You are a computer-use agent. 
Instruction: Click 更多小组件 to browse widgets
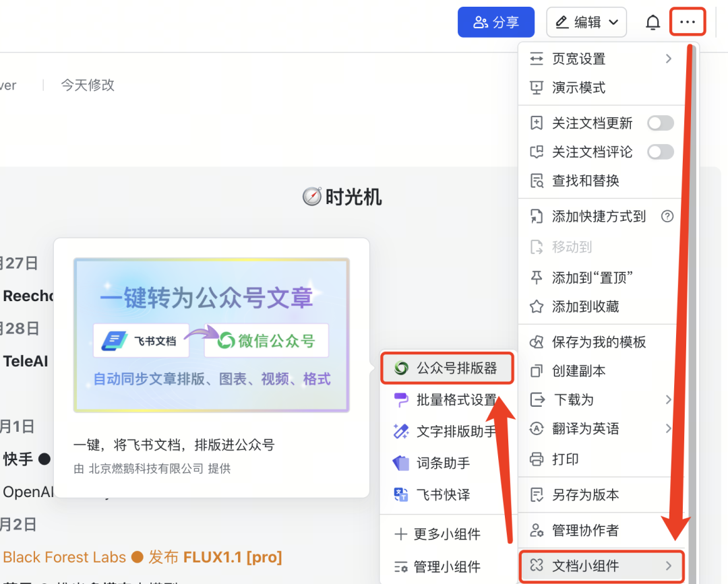[x=446, y=534]
